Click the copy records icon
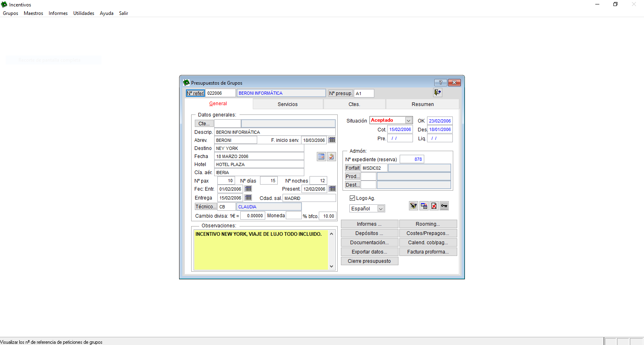The height and width of the screenshot is (345, 644). coord(424,206)
